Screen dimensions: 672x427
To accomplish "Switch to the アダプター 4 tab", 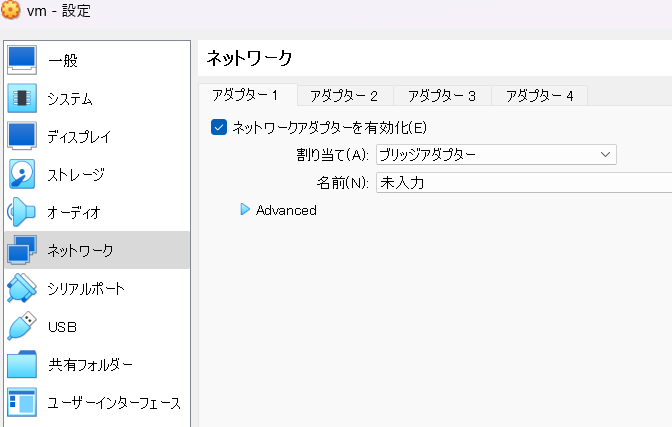I will point(539,96).
